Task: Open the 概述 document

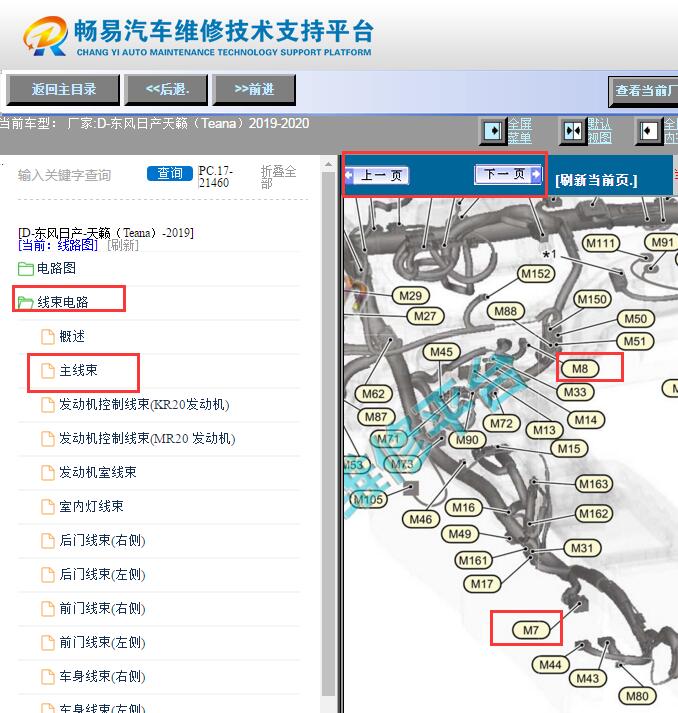Action: coord(72,336)
